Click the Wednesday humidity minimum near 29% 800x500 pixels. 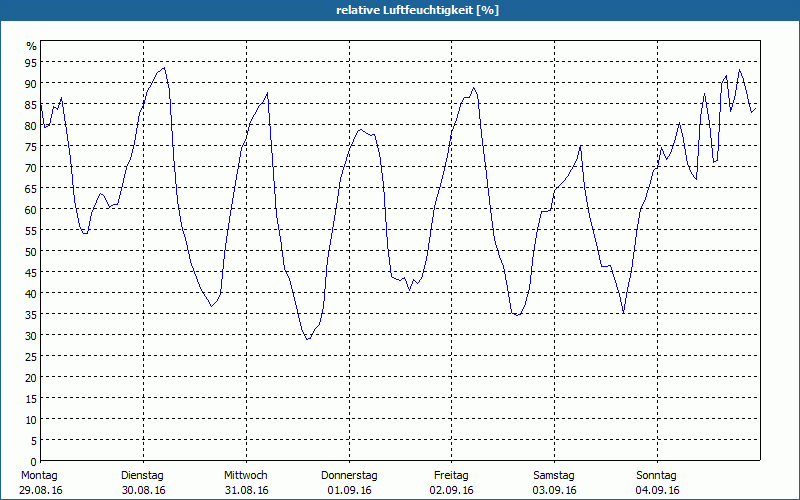click(308, 339)
